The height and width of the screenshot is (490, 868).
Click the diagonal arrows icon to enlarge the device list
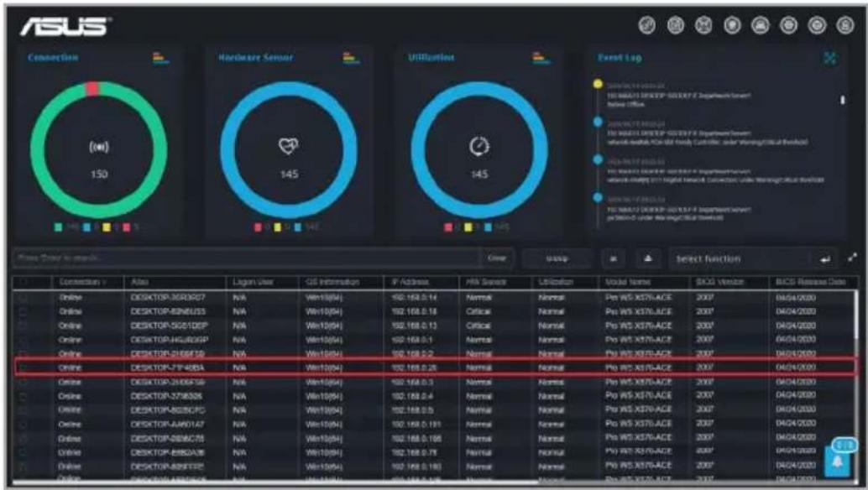pos(852,258)
